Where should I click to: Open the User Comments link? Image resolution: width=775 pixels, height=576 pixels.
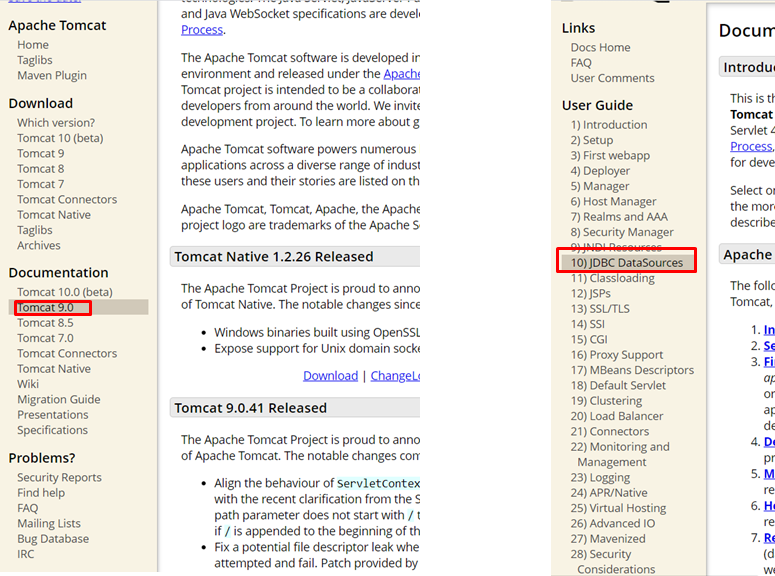pyautogui.click(x=612, y=78)
